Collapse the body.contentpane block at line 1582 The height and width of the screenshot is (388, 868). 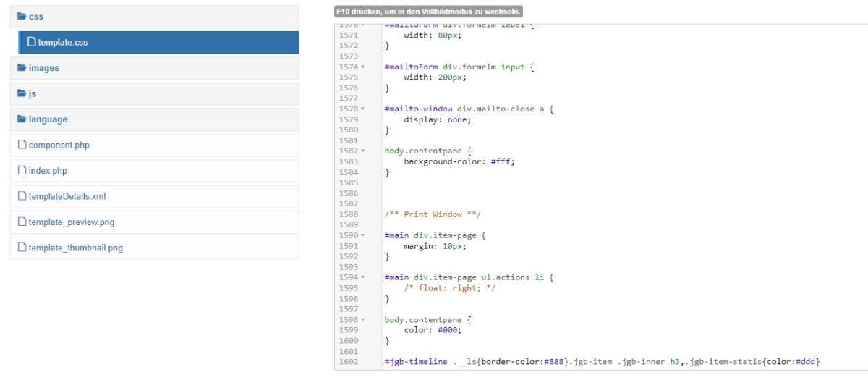click(362, 151)
